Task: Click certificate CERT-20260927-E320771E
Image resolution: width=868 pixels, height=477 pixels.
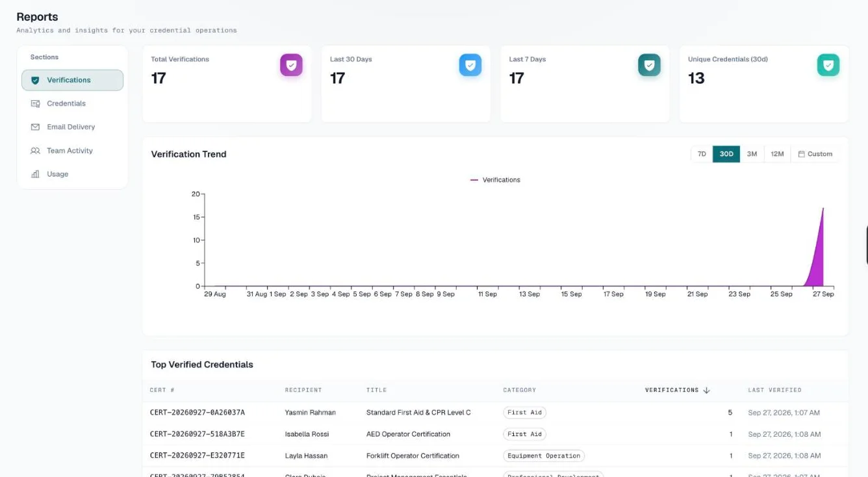Action: [197, 456]
